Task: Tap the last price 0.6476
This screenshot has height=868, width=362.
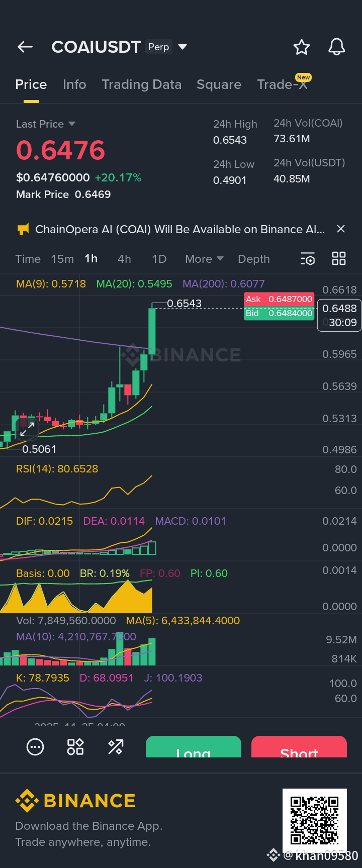Action: (61, 150)
